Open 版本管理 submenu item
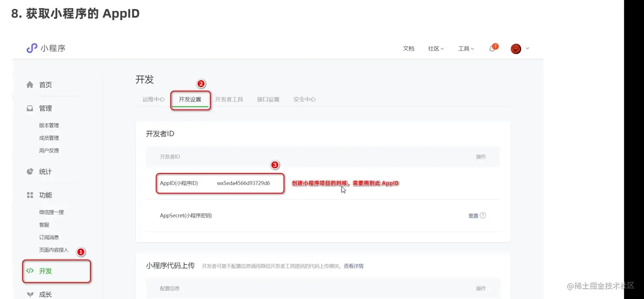Viewport: 644px width, 299px height. (x=49, y=125)
